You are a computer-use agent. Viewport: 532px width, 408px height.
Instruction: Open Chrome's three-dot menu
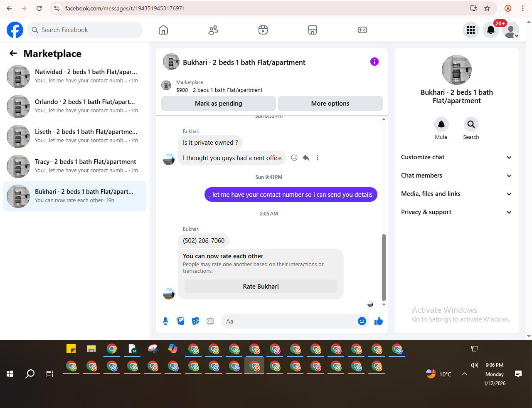click(x=523, y=8)
